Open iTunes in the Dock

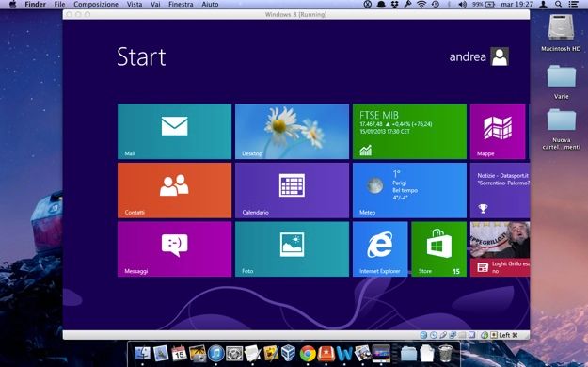pos(215,353)
